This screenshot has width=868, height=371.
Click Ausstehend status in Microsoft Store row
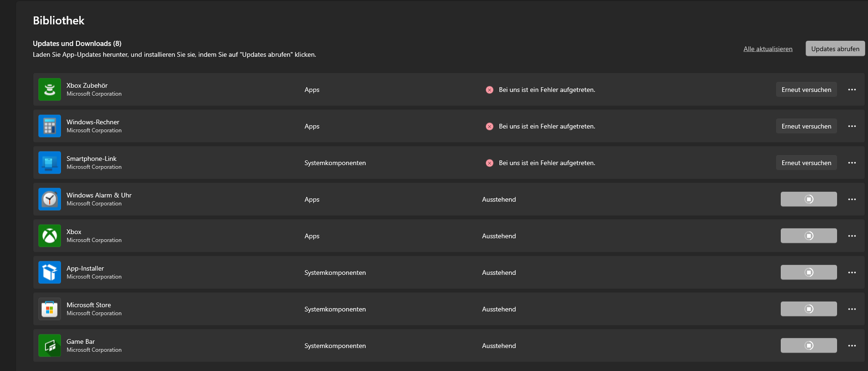[x=499, y=309]
